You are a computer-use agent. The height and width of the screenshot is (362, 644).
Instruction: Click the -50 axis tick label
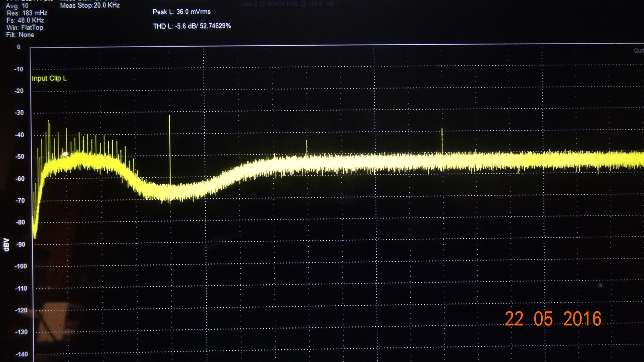[x=20, y=157]
